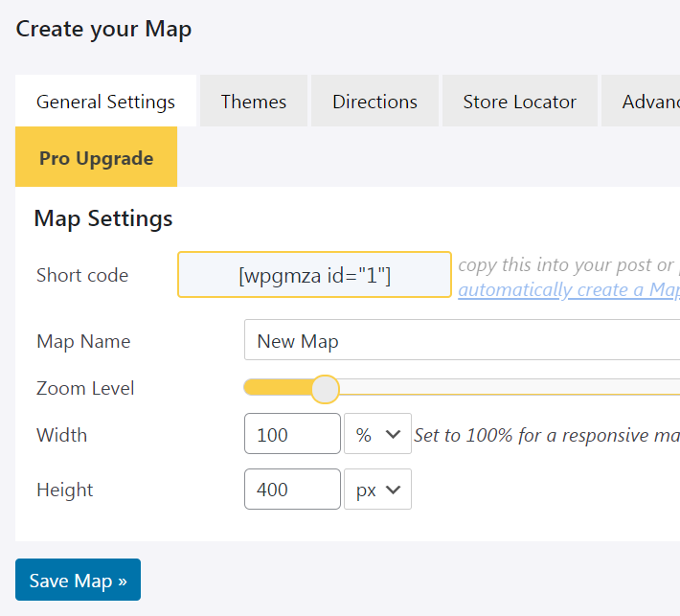Screen dimensions: 680x616
Task: Follow the automatically create a Map link
Action: click(569, 289)
